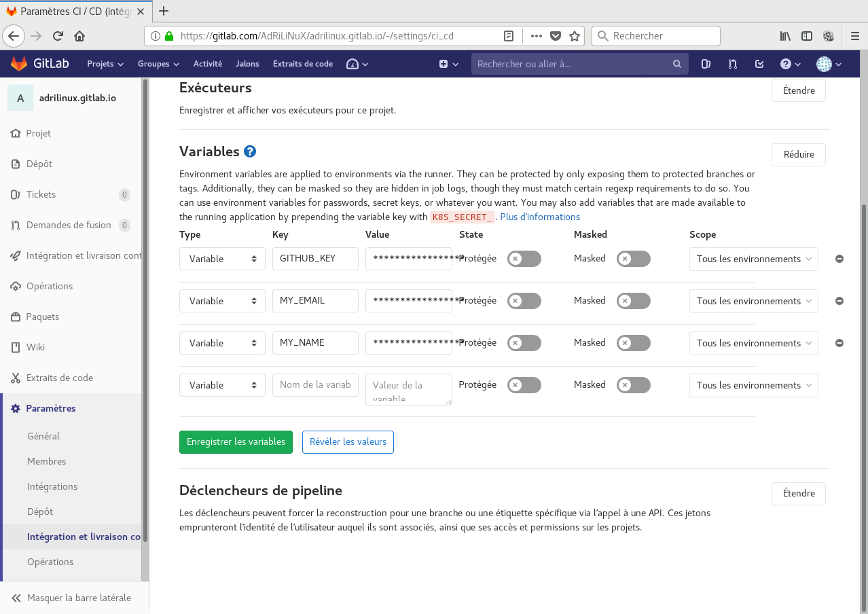Click Masquer la barre latérale

pos(71,598)
